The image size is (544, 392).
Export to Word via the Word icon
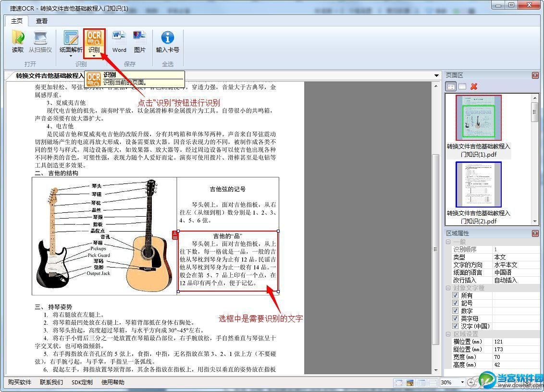pos(119,41)
